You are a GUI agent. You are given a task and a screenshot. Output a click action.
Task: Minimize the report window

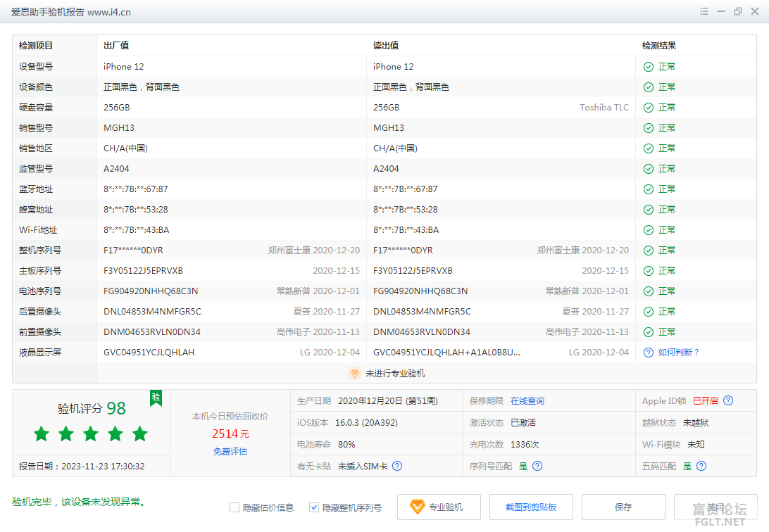tap(721, 11)
